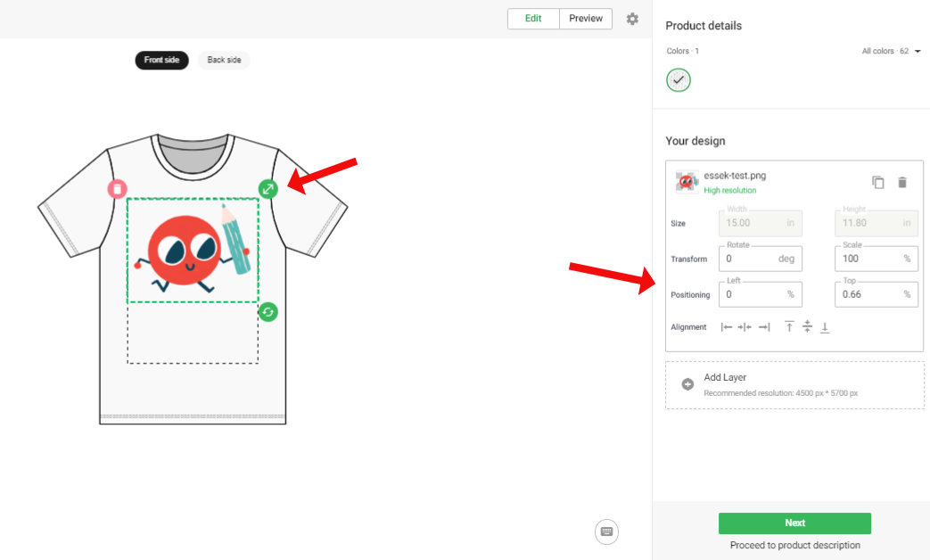This screenshot has height=560, width=930.
Task: Open the keyboard shortcuts button
Action: (x=606, y=531)
